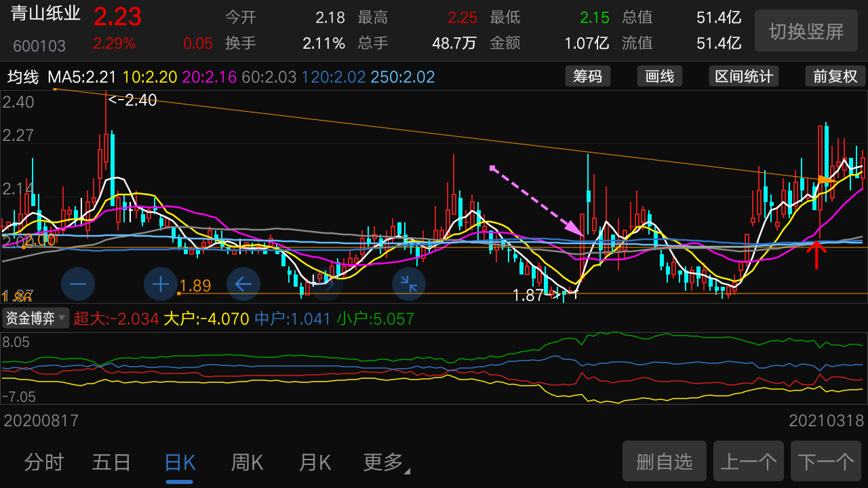Go to next stock with 下一个
The height and width of the screenshot is (488, 868).
[x=826, y=462]
